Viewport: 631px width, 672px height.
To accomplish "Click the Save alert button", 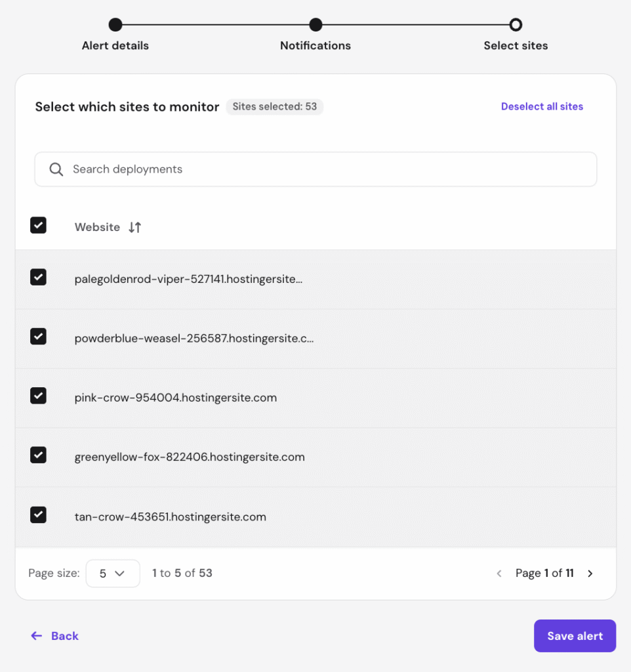I will [575, 636].
